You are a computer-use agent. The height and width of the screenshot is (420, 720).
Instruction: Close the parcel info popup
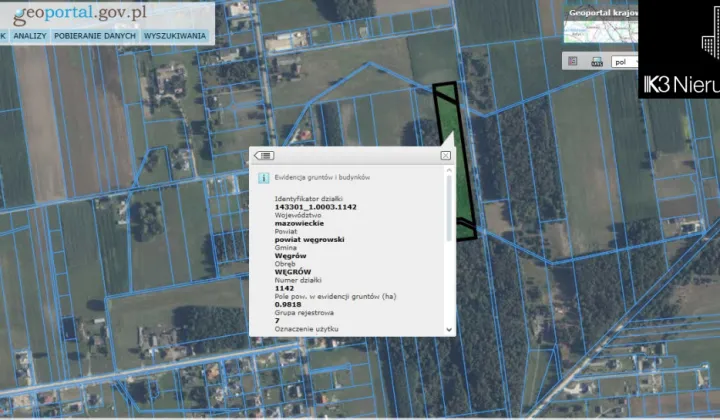pyautogui.click(x=445, y=156)
